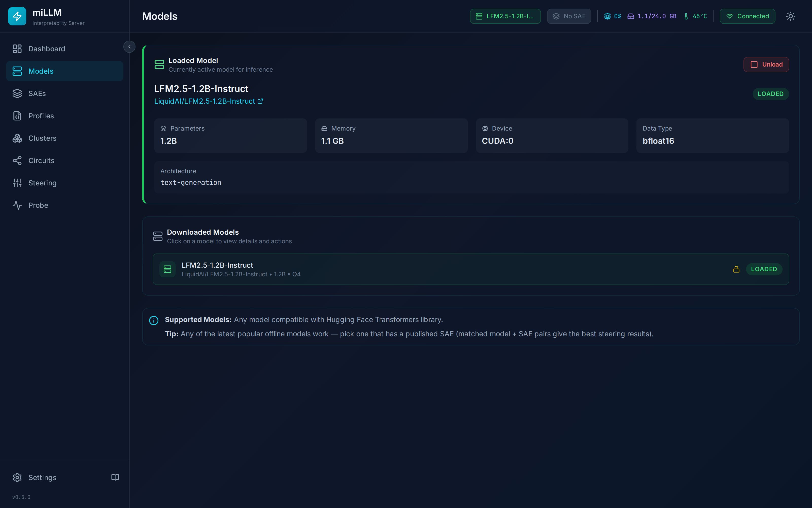Click the GPU utilization chip icon
The height and width of the screenshot is (508, 812).
tap(607, 16)
